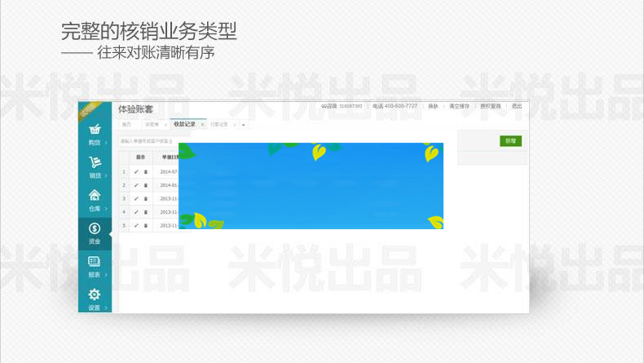Viewport: 644px width, 363px height.
Task: Switch to the 首页 home tab
Action: [x=126, y=125]
